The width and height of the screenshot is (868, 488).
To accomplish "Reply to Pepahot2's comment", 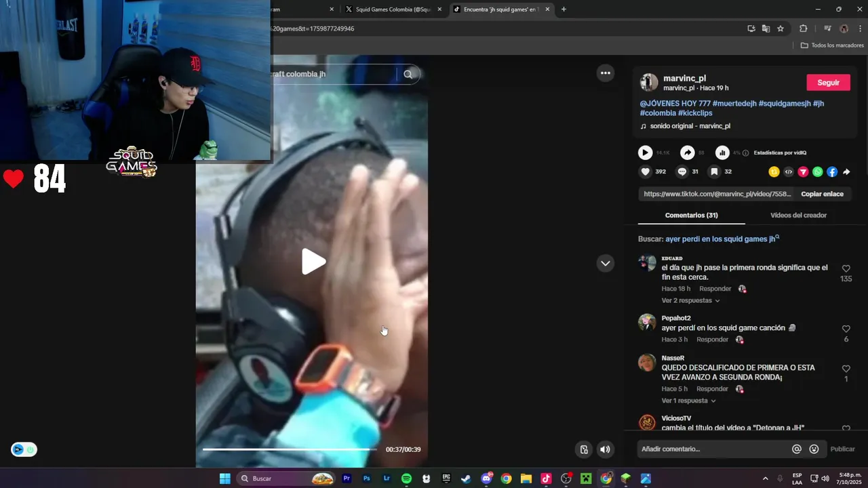I will (x=712, y=340).
